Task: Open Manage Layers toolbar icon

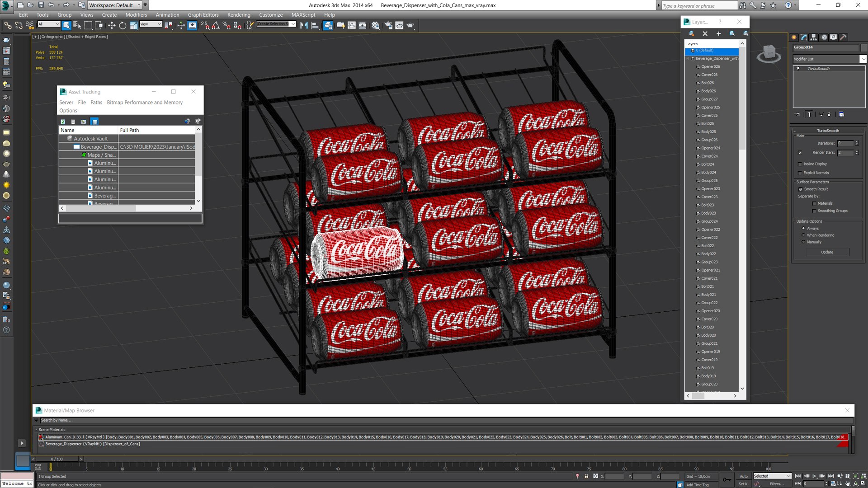Action: point(328,25)
